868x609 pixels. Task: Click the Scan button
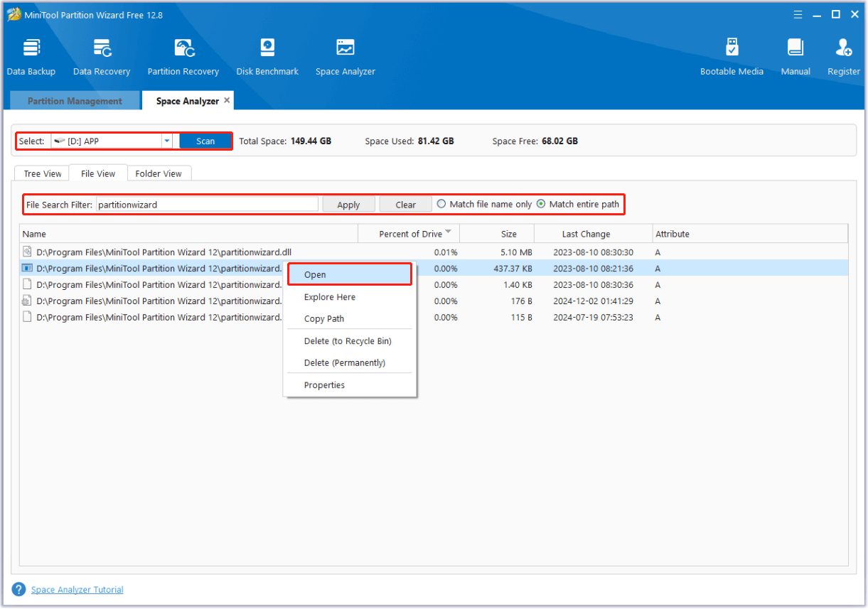point(205,141)
